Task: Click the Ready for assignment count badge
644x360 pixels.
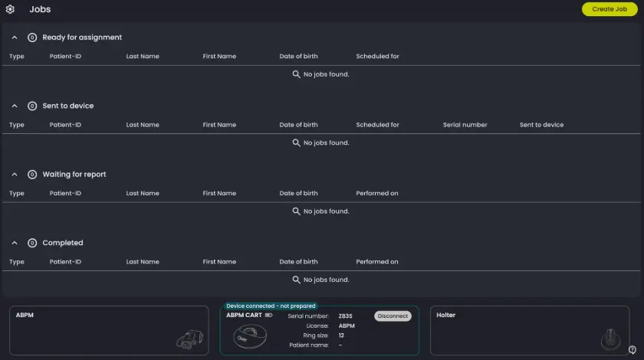Action: pyautogui.click(x=32, y=38)
